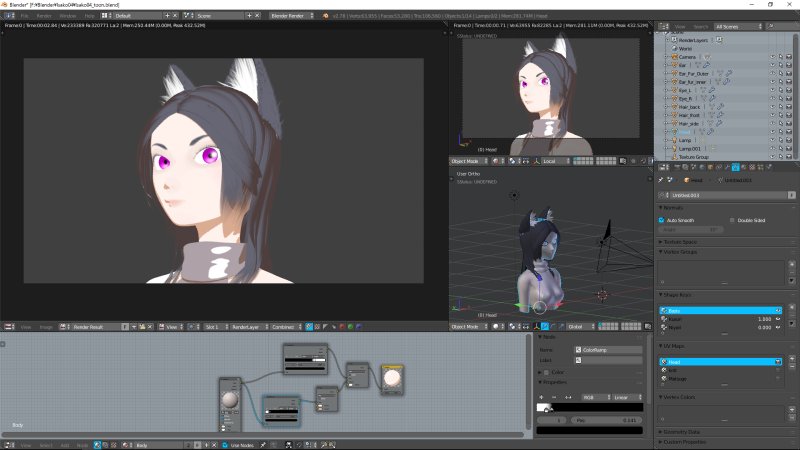This screenshot has height=450, width=800.
Task: Open the Render menu
Action: pyautogui.click(x=44, y=16)
